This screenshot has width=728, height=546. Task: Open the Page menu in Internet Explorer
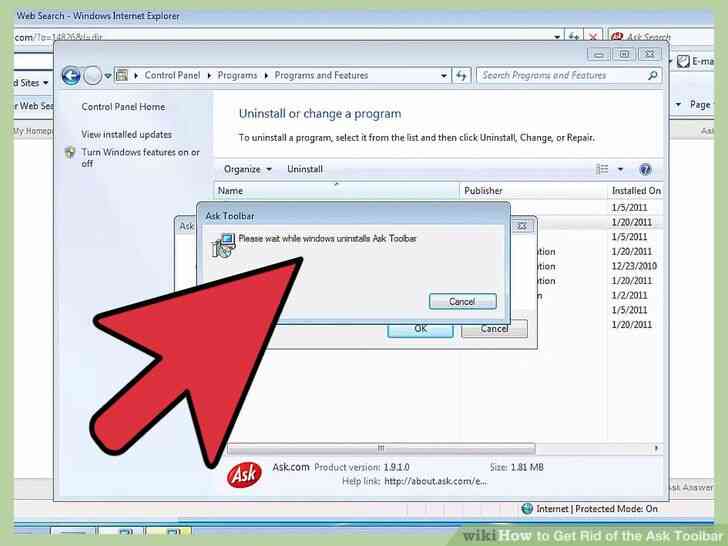700,105
